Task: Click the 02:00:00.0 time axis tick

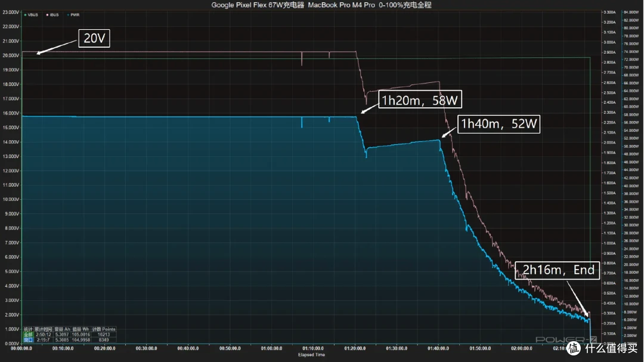Action: tap(522, 348)
